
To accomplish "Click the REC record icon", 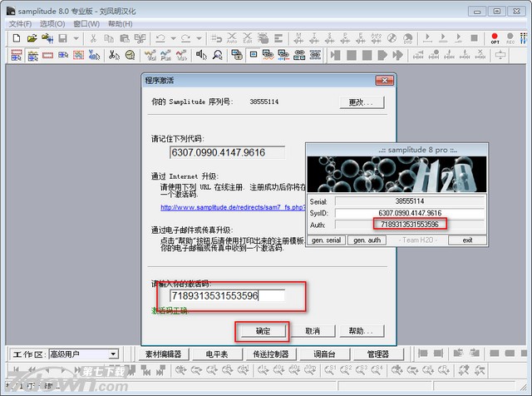I will click(x=510, y=38).
